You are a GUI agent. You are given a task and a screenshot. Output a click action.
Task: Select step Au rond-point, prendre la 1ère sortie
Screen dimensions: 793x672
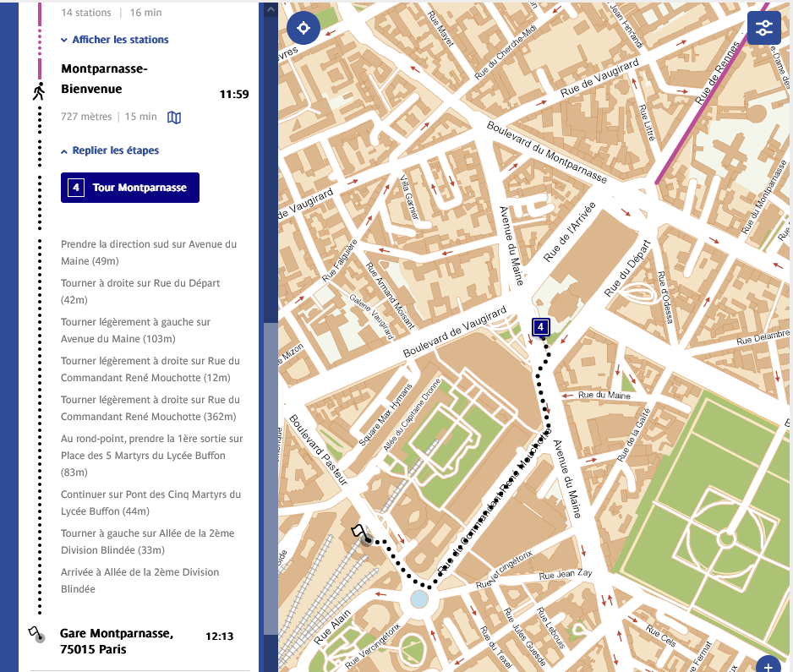click(151, 455)
